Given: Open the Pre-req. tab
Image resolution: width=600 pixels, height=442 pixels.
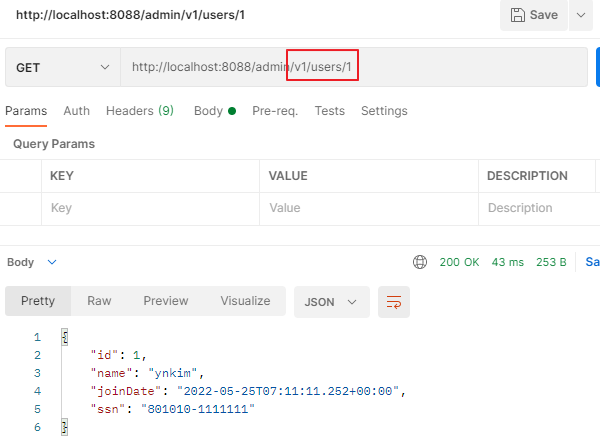Looking at the screenshot, I should click(275, 111).
